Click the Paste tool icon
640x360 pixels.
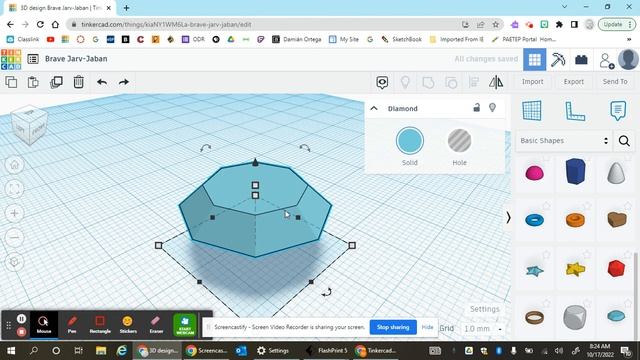click(33, 82)
